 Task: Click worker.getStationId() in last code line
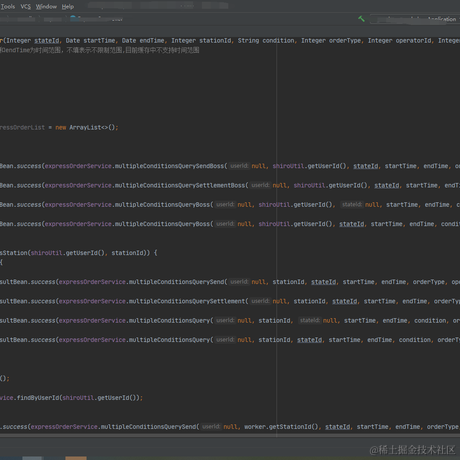(281, 427)
